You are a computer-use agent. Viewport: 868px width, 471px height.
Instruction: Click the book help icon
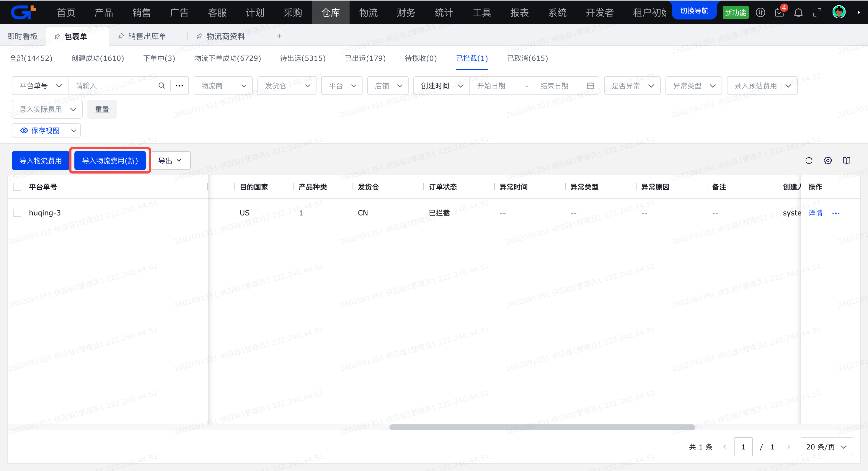[846, 160]
